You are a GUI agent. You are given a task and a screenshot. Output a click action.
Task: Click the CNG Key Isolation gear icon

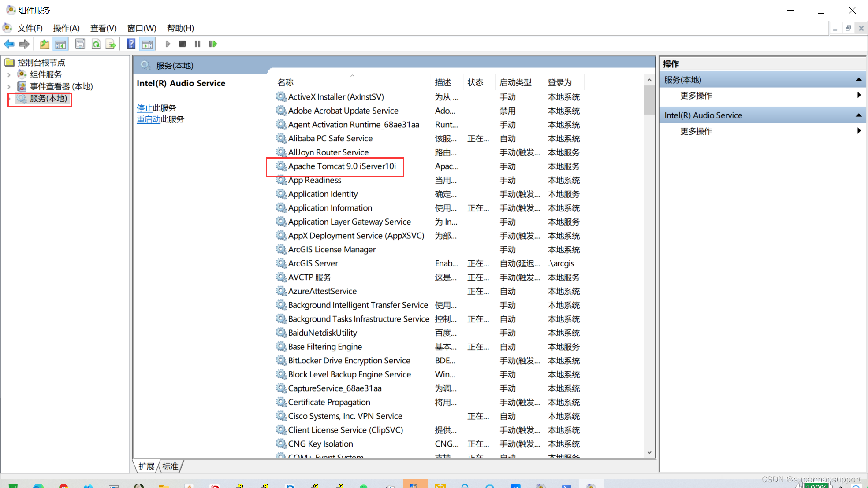[281, 444]
